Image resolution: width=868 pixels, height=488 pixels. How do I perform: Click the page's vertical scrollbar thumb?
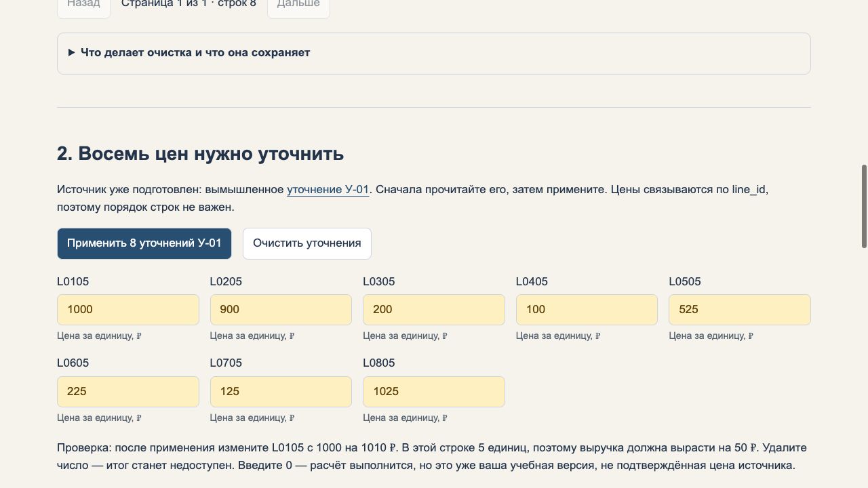click(x=864, y=206)
